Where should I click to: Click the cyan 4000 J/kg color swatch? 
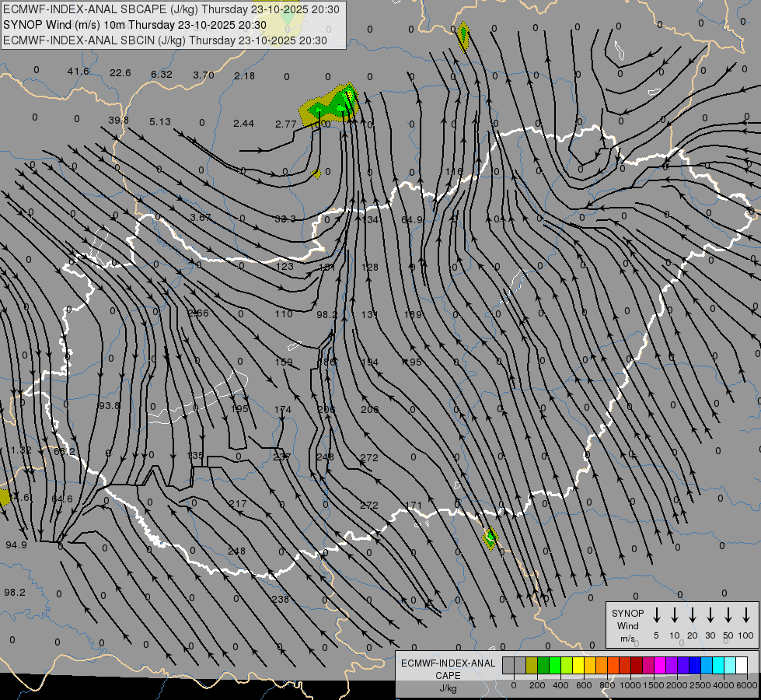pyautogui.click(x=718, y=665)
